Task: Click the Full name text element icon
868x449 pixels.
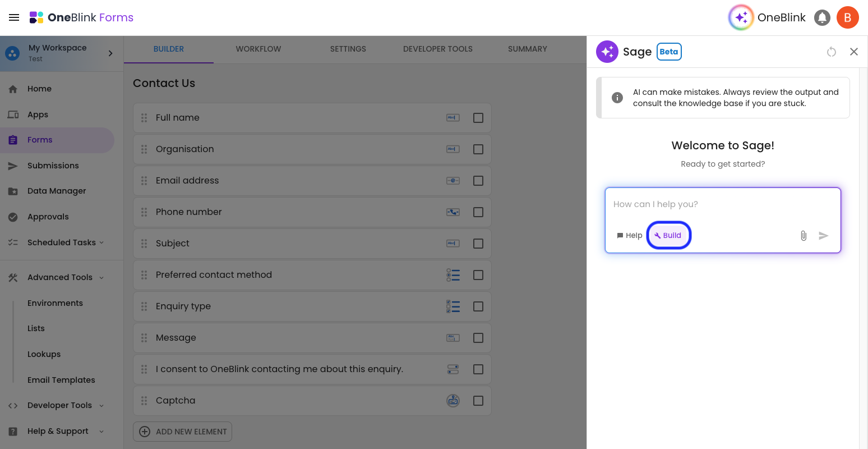Action: pyautogui.click(x=453, y=118)
